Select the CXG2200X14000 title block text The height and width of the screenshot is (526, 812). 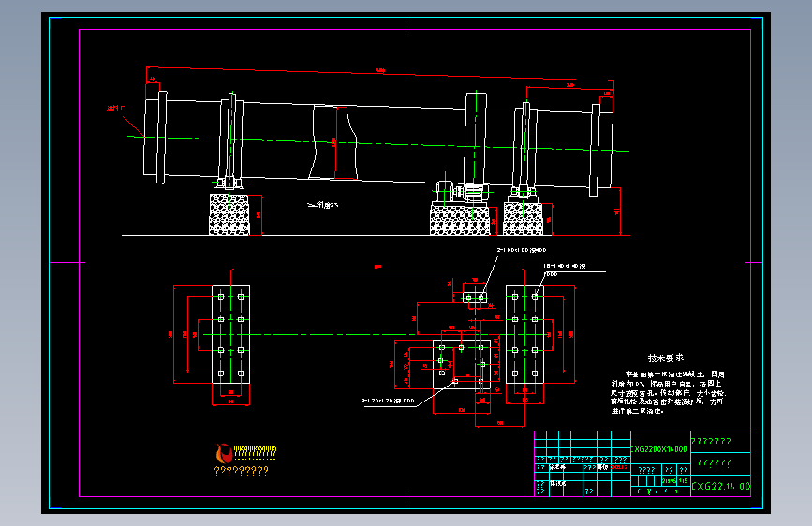658,449
